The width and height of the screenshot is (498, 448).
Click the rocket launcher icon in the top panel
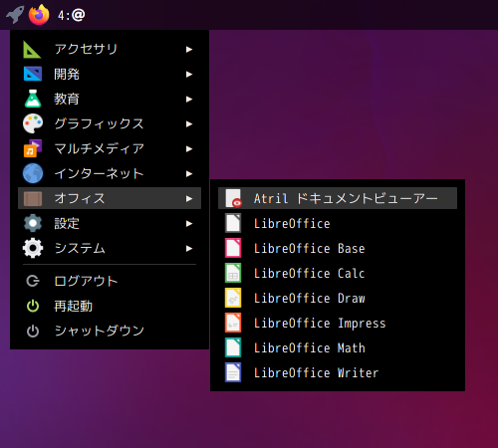15,15
